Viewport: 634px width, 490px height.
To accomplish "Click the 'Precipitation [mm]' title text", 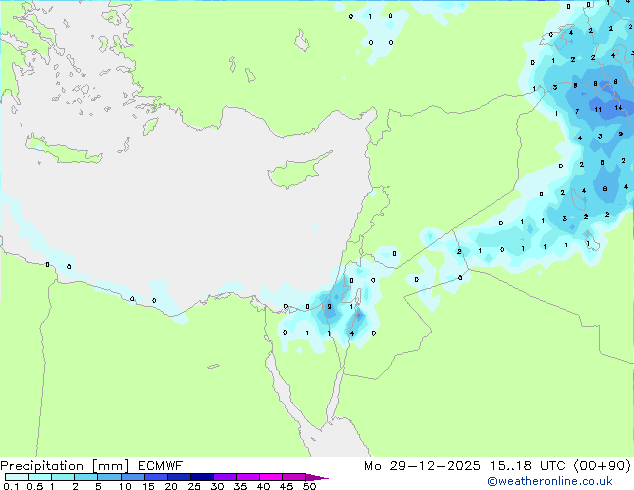I will click(x=65, y=466).
